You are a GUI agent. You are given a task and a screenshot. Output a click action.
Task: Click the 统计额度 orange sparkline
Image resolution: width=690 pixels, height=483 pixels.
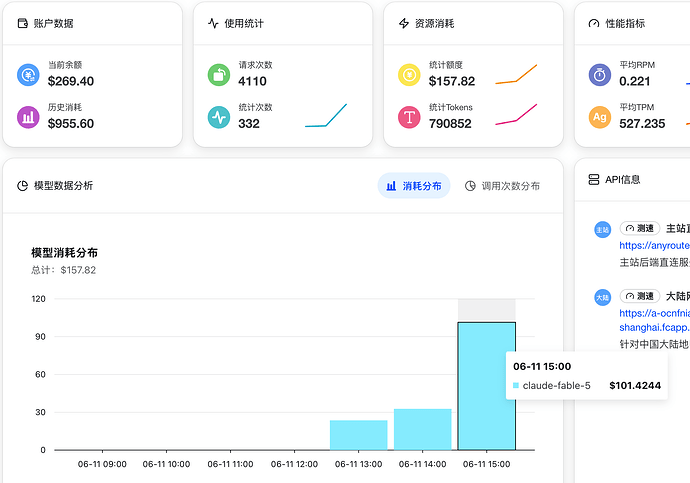[516, 74]
